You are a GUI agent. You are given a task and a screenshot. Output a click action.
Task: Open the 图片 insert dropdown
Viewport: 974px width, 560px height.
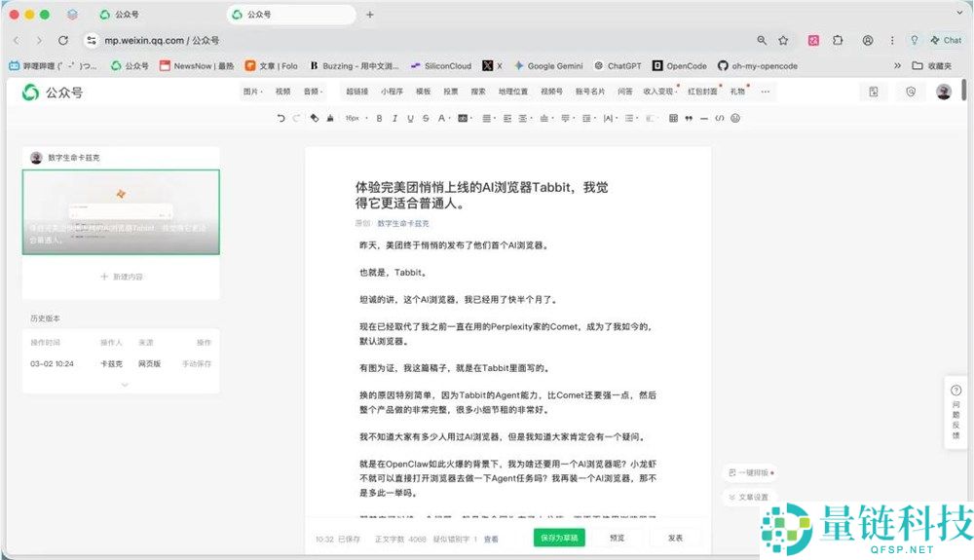click(253, 92)
